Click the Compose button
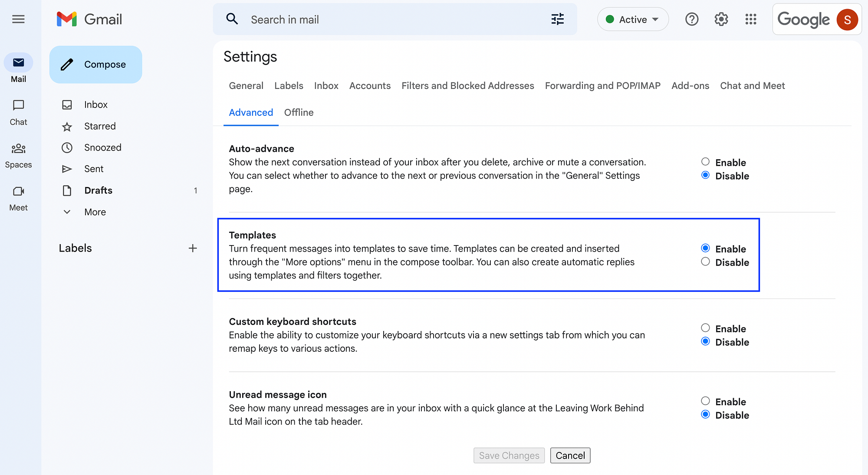 click(95, 64)
